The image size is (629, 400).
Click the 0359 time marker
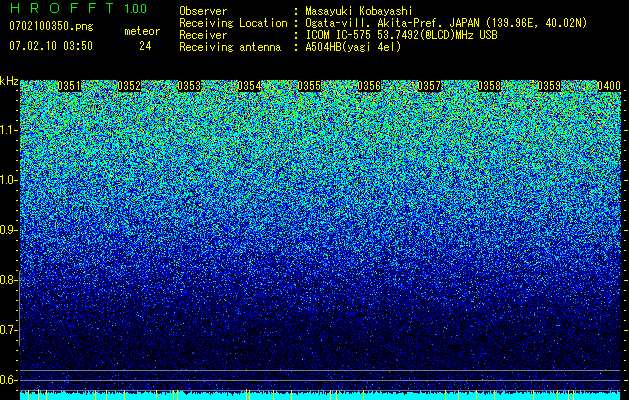[549, 86]
